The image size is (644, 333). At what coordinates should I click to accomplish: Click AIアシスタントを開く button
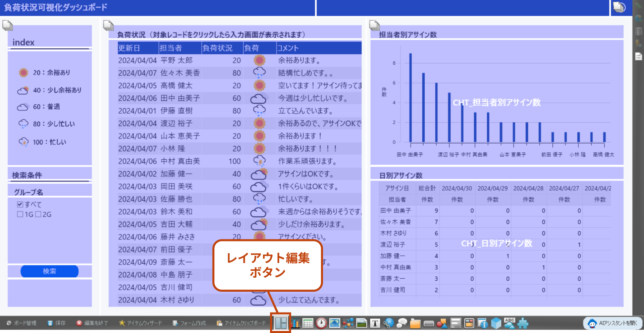(x=613, y=323)
